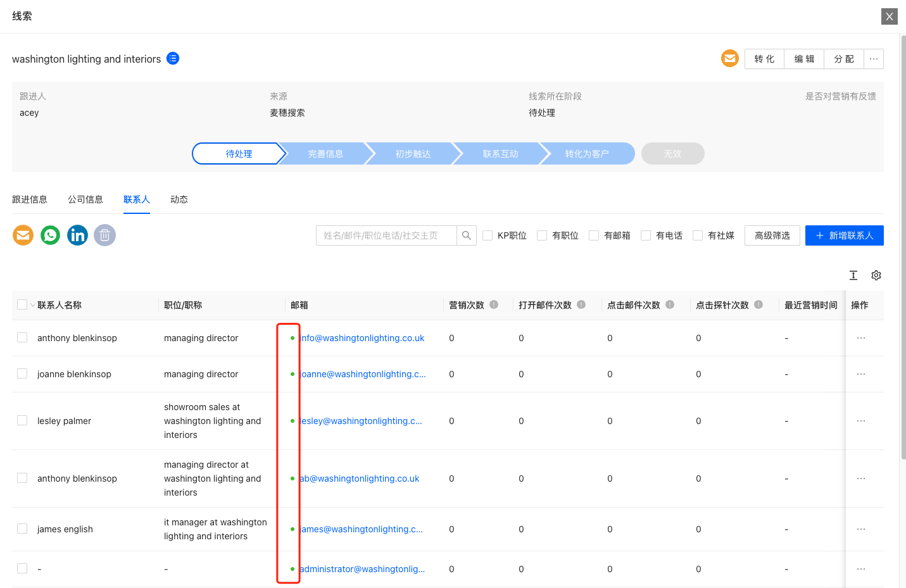Image resolution: width=906 pixels, height=588 pixels.
Task: Expand dropdown arrow beside header checkbox
Action: (x=33, y=305)
